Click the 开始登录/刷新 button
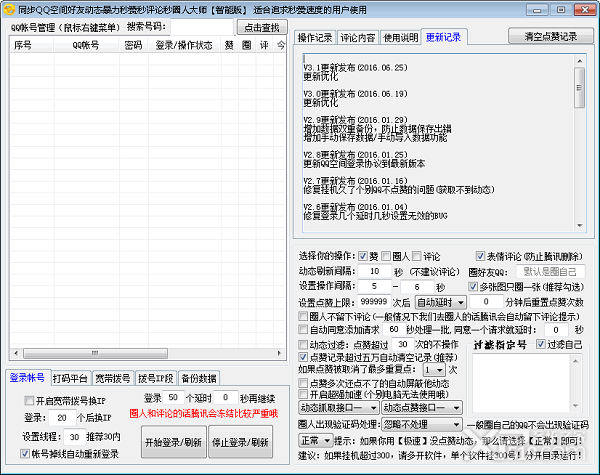Image resolution: width=600 pixels, height=475 pixels. pyautogui.click(x=173, y=442)
